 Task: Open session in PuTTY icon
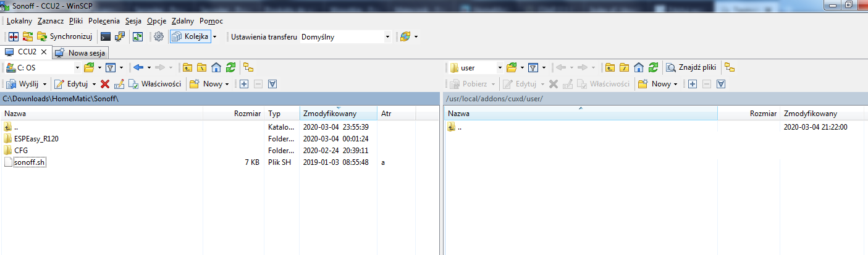(119, 36)
